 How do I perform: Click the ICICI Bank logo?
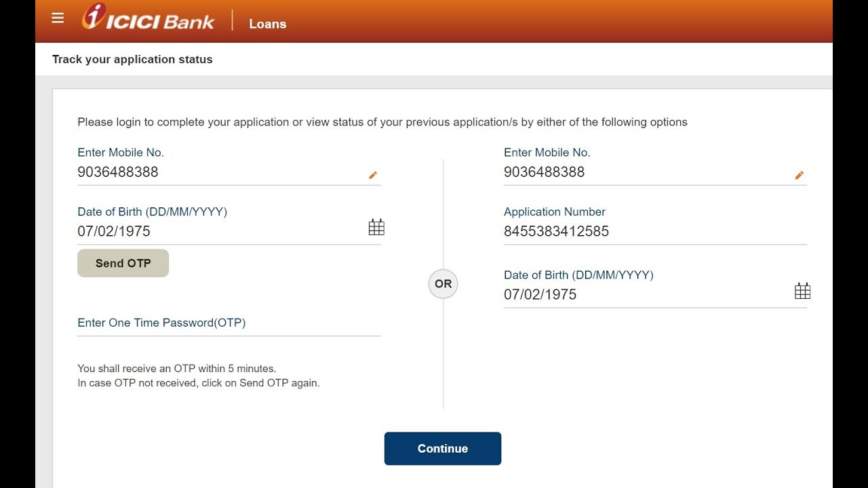click(x=148, y=18)
